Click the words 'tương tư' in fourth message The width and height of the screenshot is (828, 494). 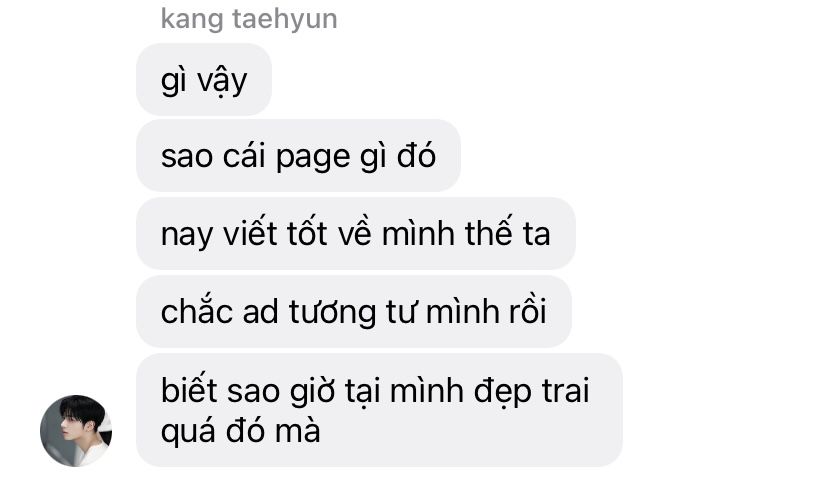[353, 312]
